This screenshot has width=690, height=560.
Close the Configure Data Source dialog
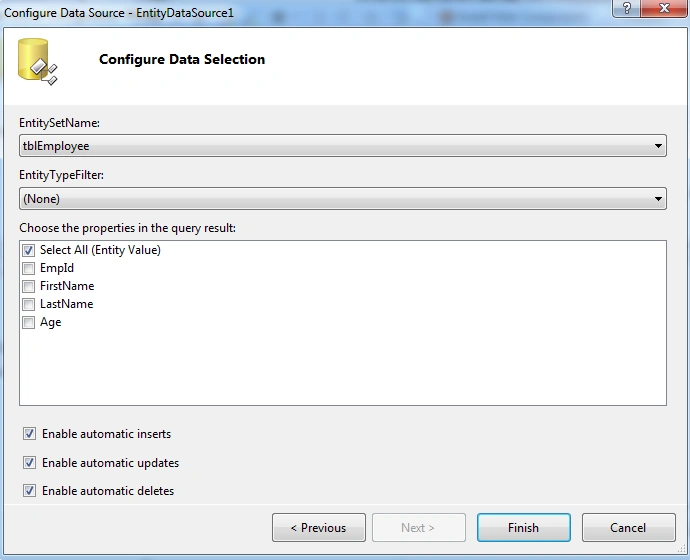pyautogui.click(x=664, y=8)
